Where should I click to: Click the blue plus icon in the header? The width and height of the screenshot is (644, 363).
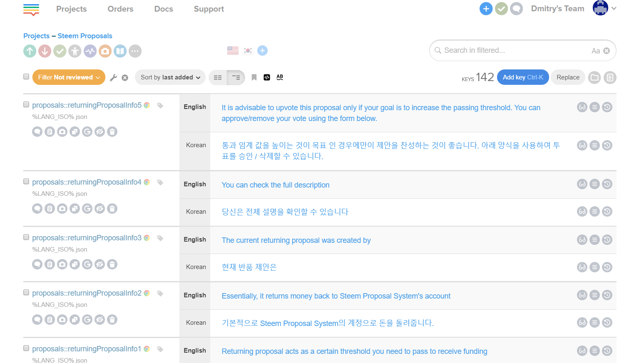(x=486, y=9)
